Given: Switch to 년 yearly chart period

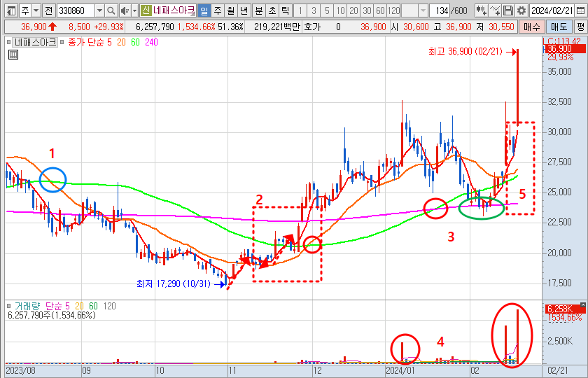Looking at the screenshot, I should (244, 10).
